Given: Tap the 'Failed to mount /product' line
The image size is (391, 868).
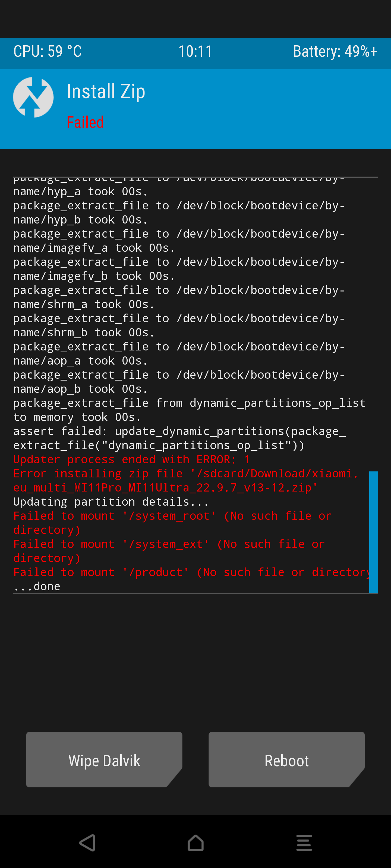Looking at the screenshot, I should tap(191, 573).
